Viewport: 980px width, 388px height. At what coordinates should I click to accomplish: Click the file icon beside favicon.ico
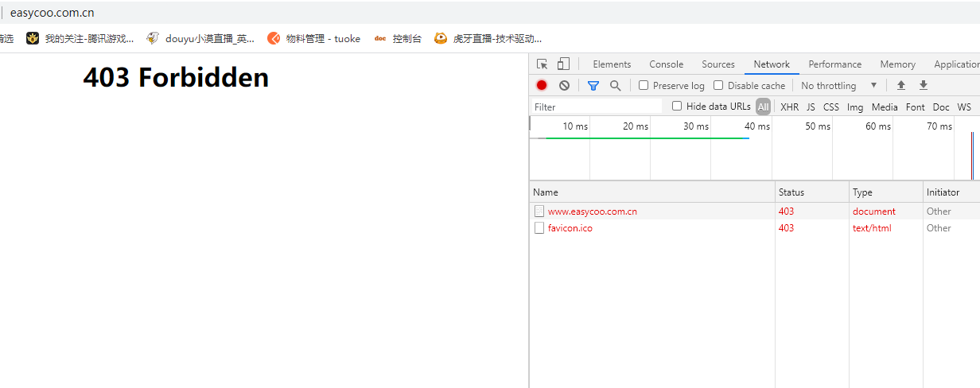point(539,228)
